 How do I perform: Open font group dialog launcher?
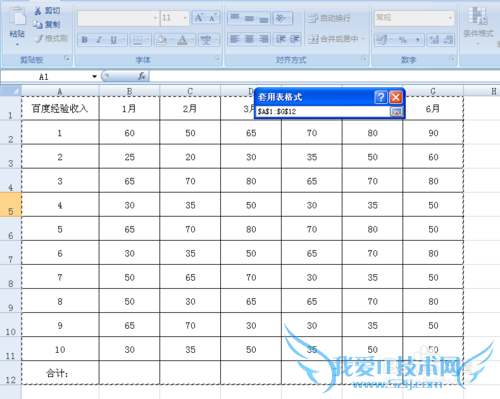point(217,59)
